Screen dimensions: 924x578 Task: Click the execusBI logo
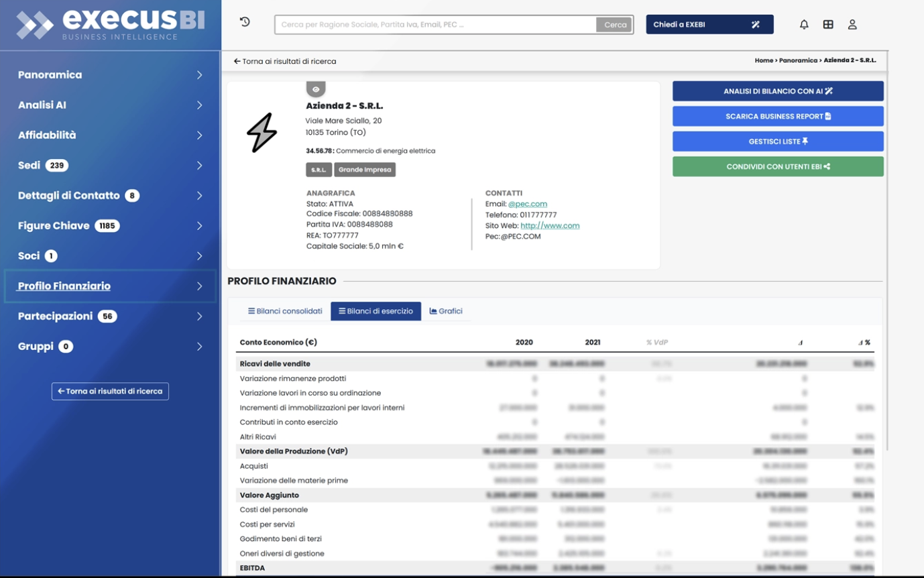111,25
